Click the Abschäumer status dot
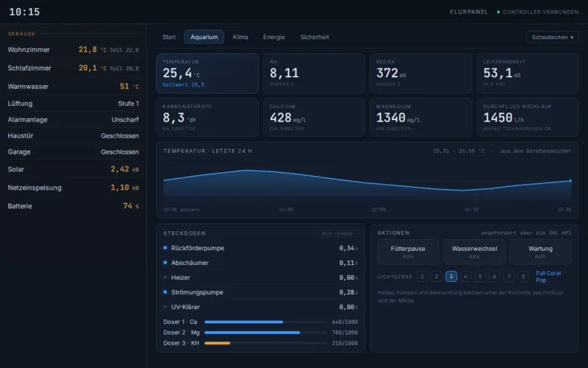This screenshot has width=588, height=368. pyautogui.click(x=165, y=263)
